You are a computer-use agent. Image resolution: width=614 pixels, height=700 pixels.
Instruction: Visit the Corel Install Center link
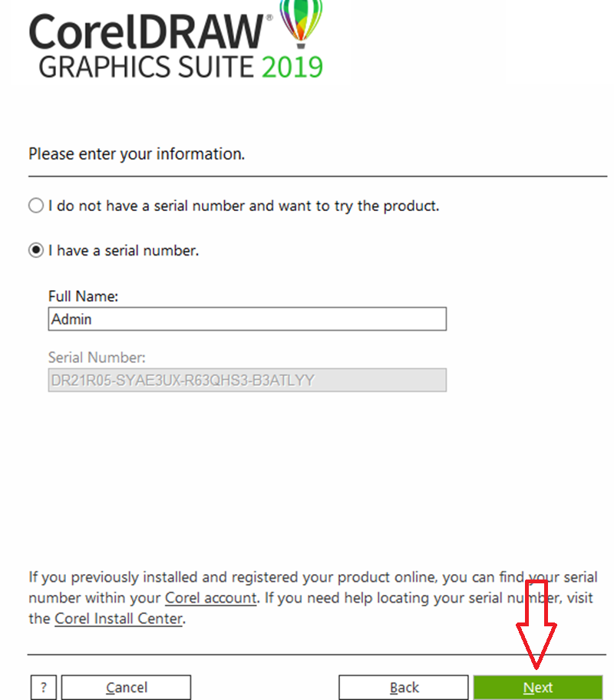click(x=118, y=619)
